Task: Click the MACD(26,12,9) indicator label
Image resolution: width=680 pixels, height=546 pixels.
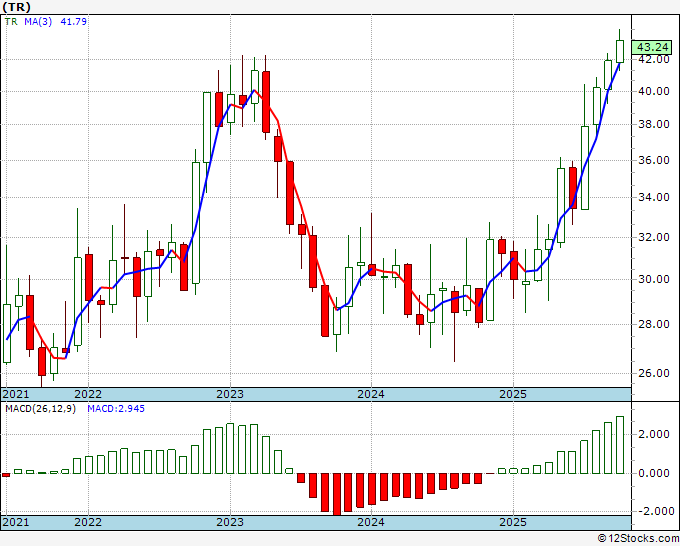Action: click(40, 409)
